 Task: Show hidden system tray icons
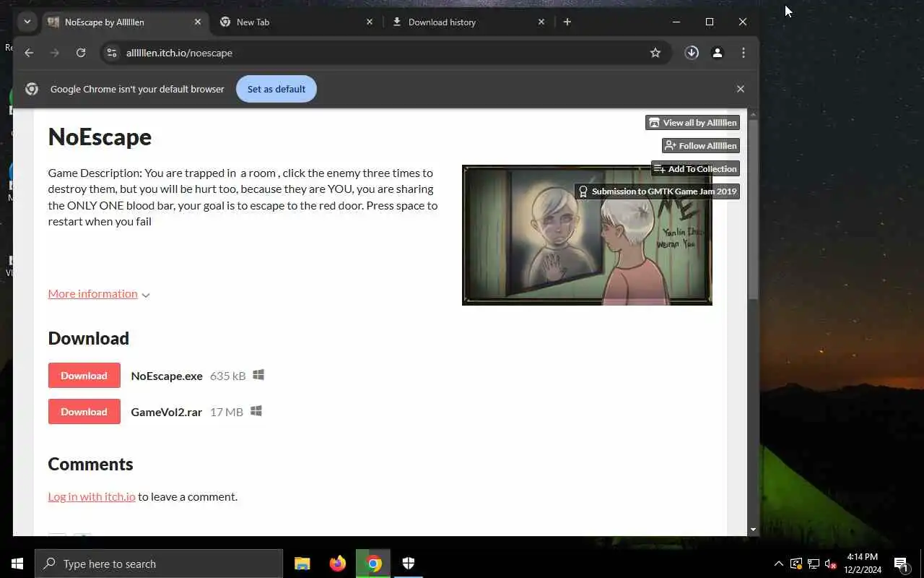pyautogui.click(x=779, y=564)
